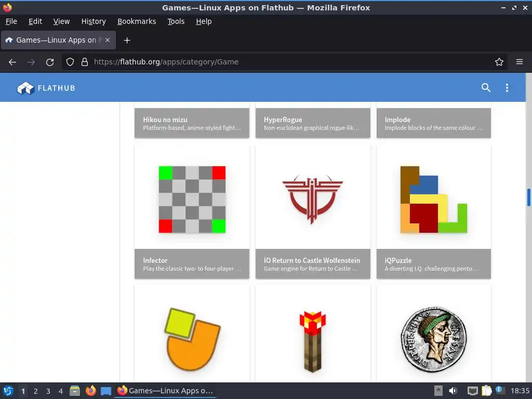Select the Infector checkerboard icon
This screenshot has height=399, width=532.
(192, 199)
